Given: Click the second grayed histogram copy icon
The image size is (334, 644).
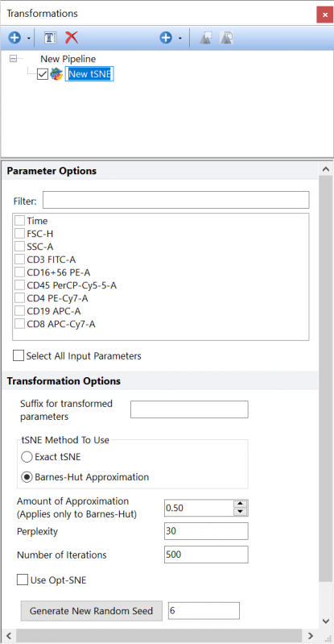Looking at the screenshot, I should point(226,38).
